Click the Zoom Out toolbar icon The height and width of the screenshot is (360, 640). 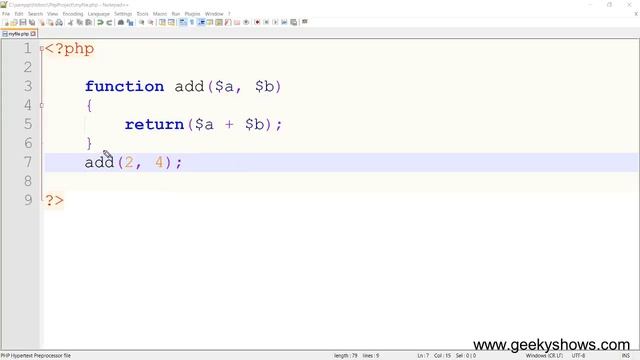[151, 22]
